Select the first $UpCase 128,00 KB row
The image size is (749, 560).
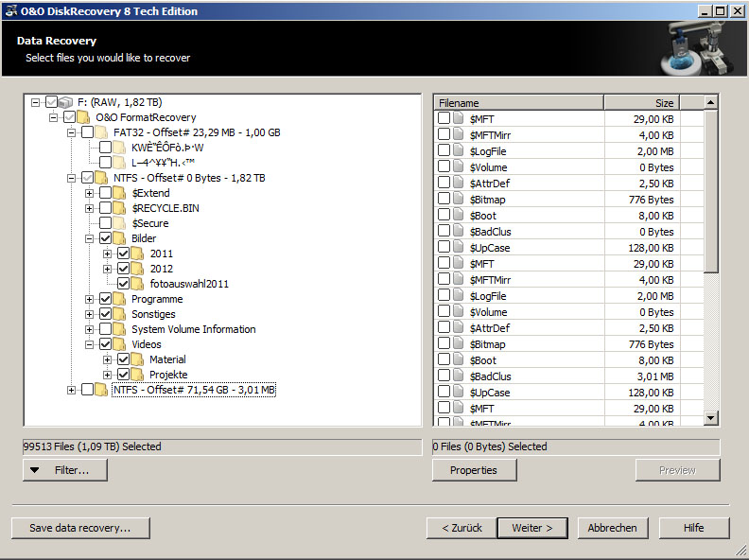(568, 248)
